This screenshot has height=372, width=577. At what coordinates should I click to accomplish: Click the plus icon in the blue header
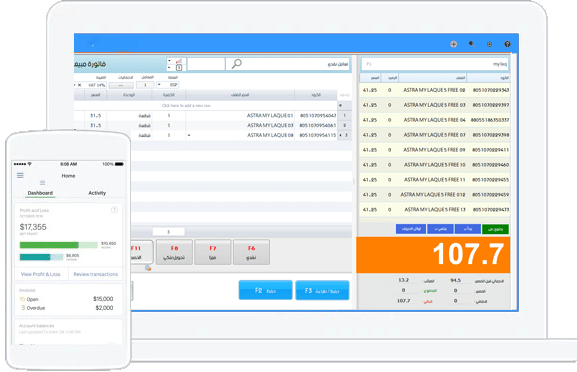[453, 44]
